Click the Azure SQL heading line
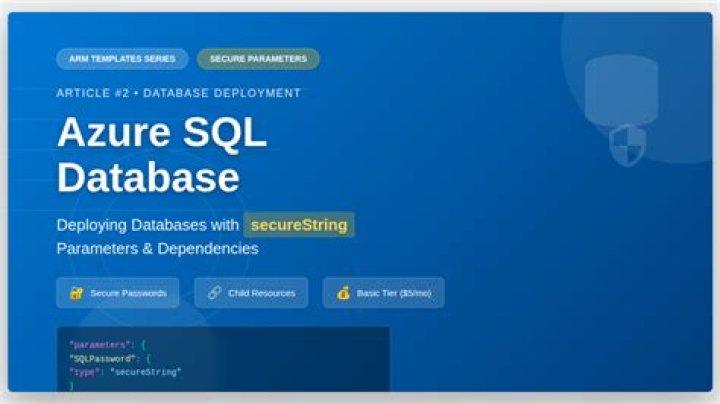 pos(162,132)
